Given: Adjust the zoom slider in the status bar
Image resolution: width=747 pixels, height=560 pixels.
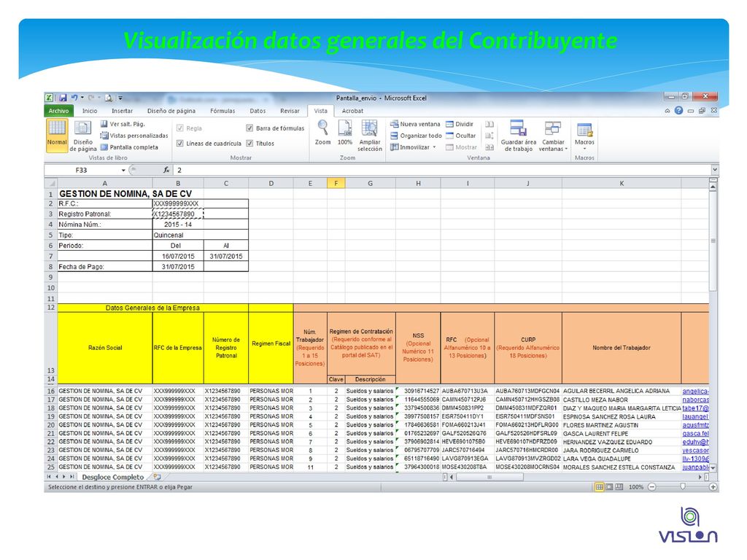Looking at the screenshot, I should coord(683,486).
